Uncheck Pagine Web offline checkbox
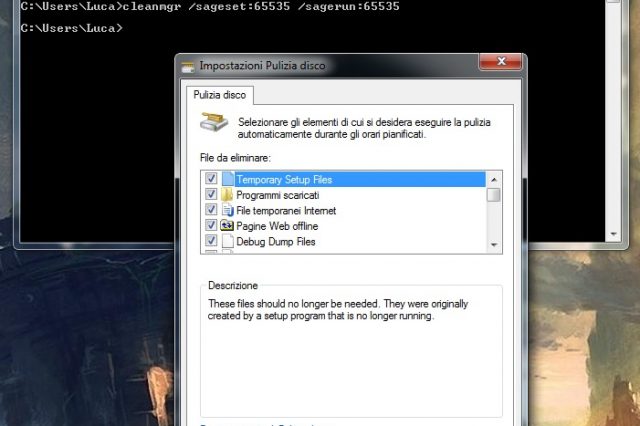Image resolution: width=640 pixels, height=426 pixels. [x=211, y=225]
